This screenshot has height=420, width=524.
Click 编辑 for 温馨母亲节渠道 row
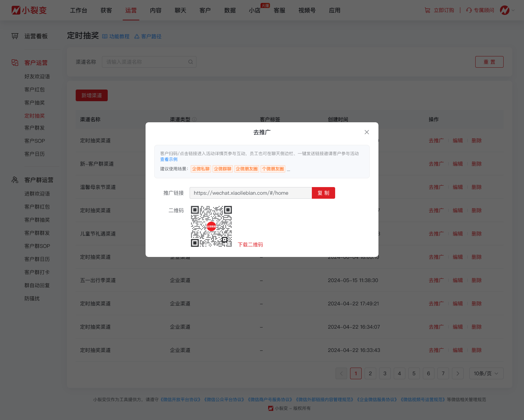458,187
